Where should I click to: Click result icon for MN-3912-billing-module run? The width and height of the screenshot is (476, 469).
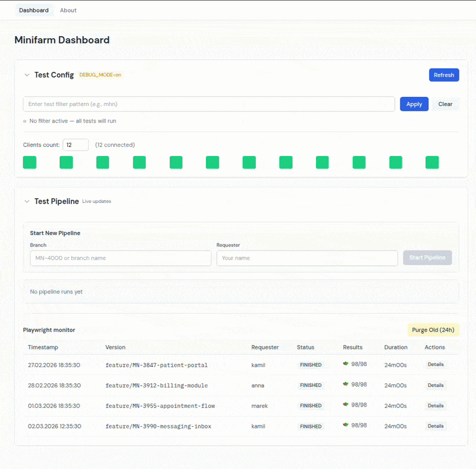pos(346,384)
